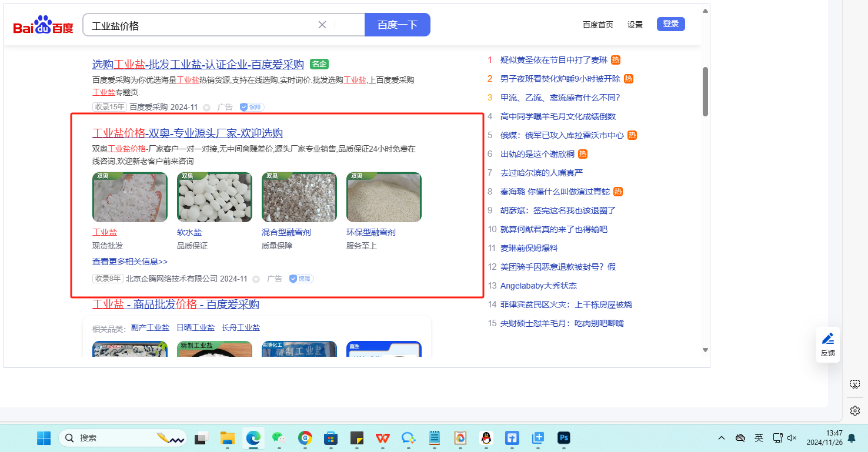Open the sidebar settings gear
The height and width of the screenshot is (452, 868).
[x=855, y=410]
